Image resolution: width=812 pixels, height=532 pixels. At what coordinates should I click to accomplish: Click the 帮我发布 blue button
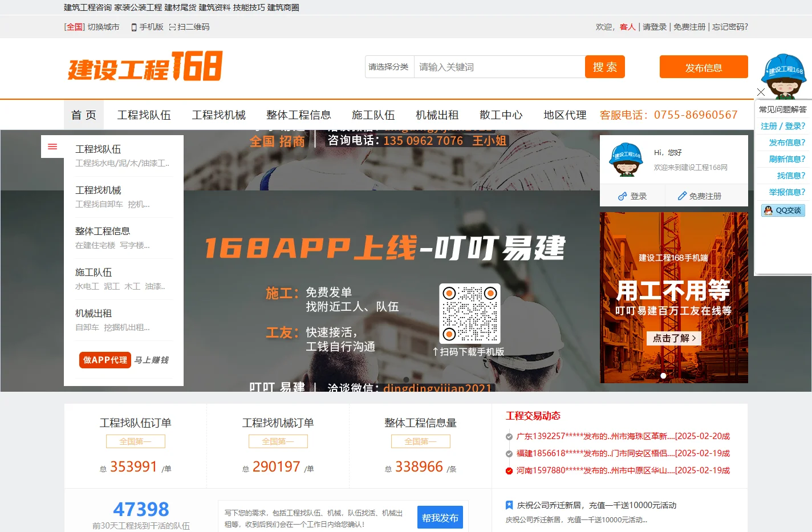[440, 518]
